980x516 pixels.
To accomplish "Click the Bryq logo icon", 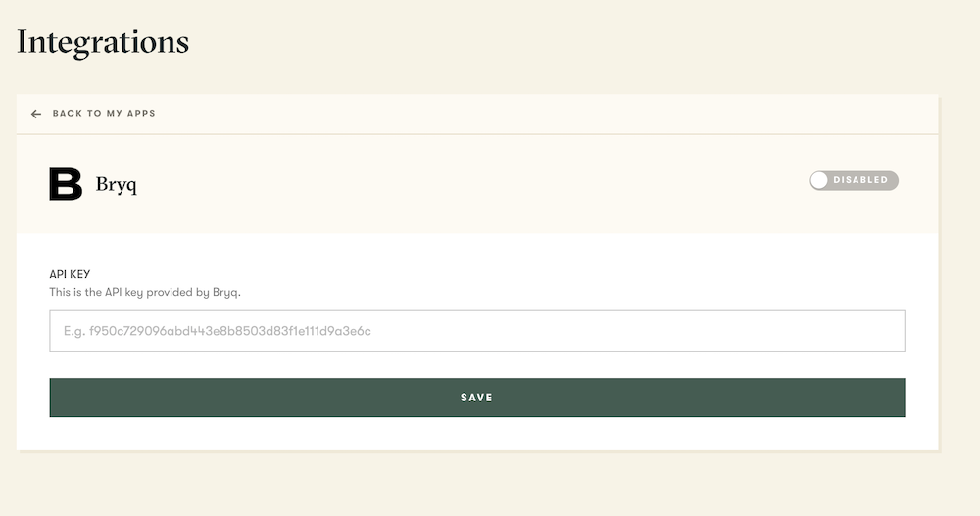I will click(x=66, y=184).
